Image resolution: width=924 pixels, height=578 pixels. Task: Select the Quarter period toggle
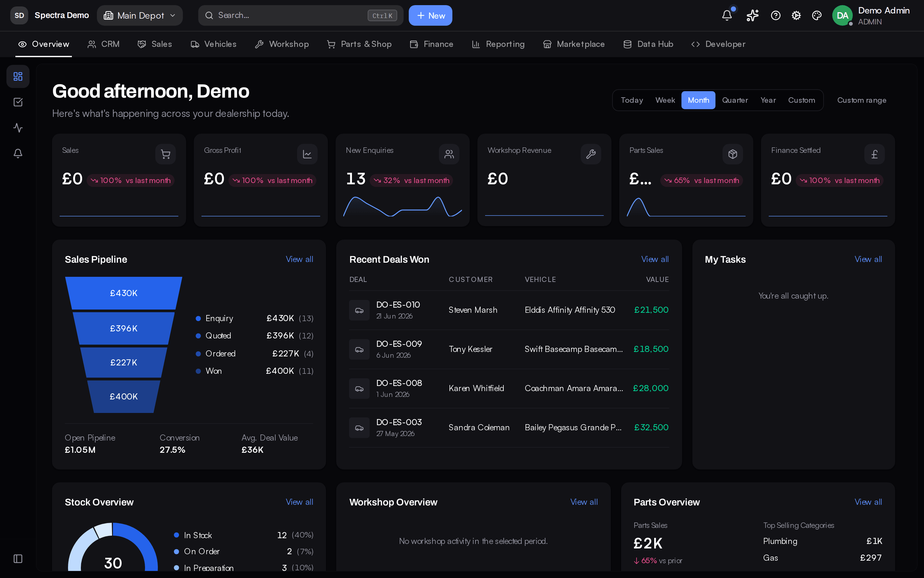pyautogui.click(x=735, y=100)
